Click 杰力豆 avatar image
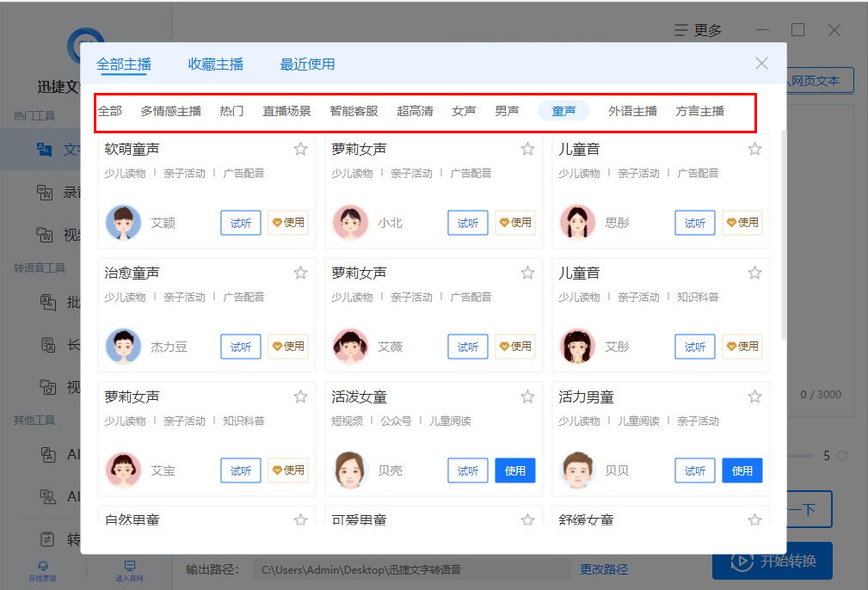 point(123,347)
